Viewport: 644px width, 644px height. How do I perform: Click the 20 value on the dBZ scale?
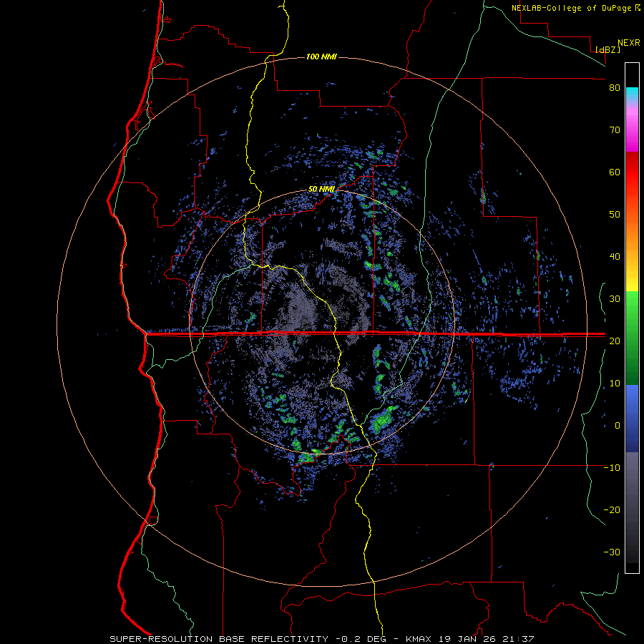pos(615,341)
